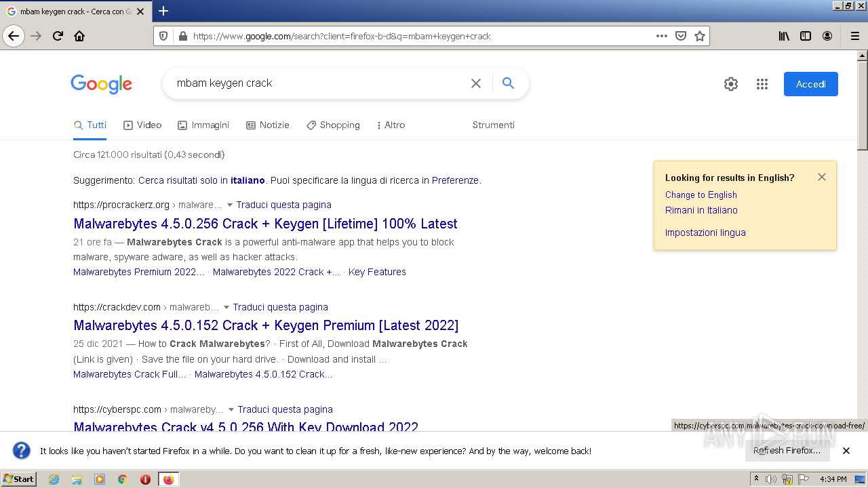Click the Google logo
Image resolution: width=868 pixels, height=488 pixels.
[x=101, y=84]
